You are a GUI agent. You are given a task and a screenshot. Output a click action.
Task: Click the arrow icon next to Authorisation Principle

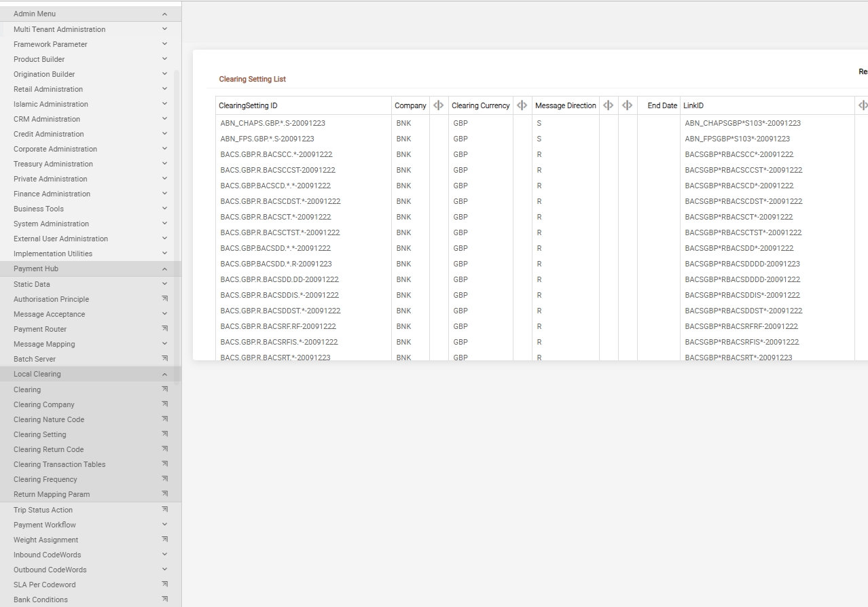click(x=164, y=299)
